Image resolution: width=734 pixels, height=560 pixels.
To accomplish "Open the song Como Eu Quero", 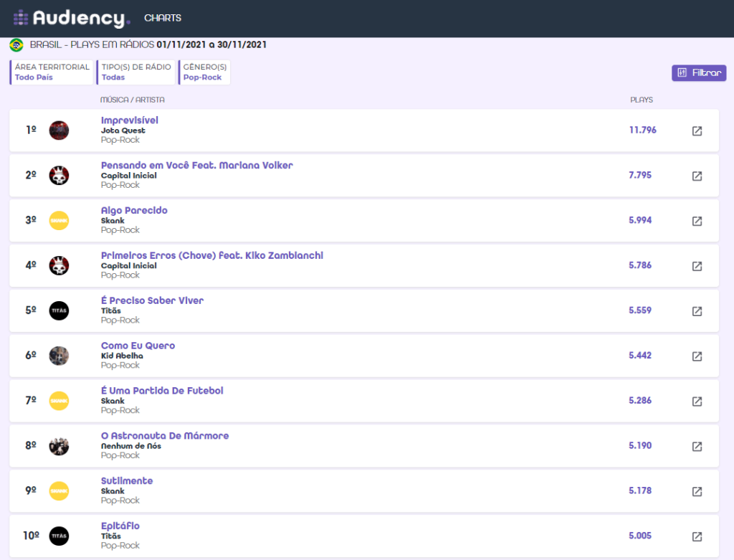I will [138, 346].
